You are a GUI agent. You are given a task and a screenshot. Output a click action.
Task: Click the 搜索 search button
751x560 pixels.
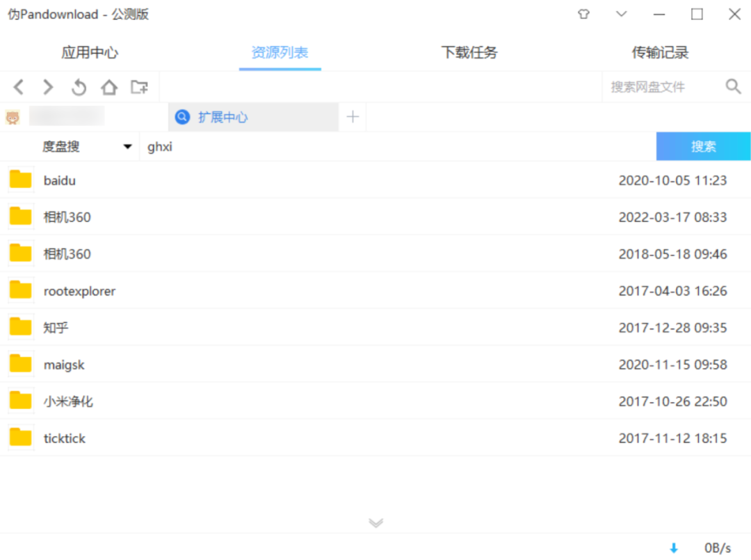point(703,146)
